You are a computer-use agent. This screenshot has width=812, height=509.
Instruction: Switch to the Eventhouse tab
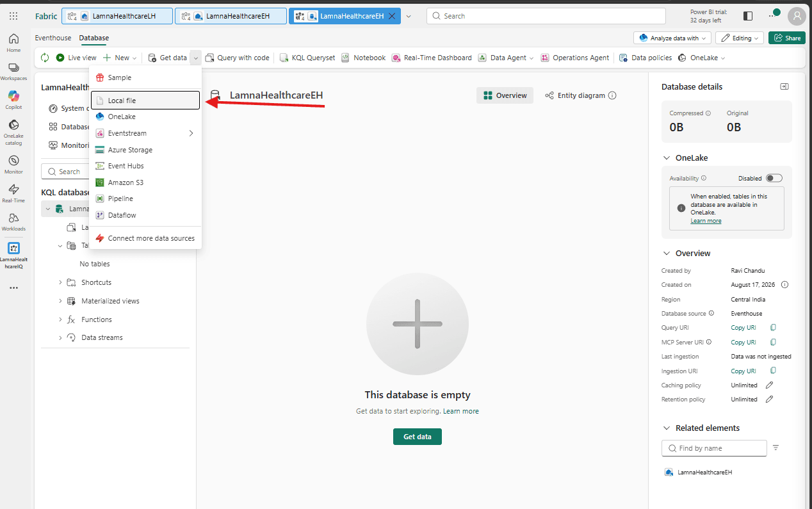tap(53, 38)
